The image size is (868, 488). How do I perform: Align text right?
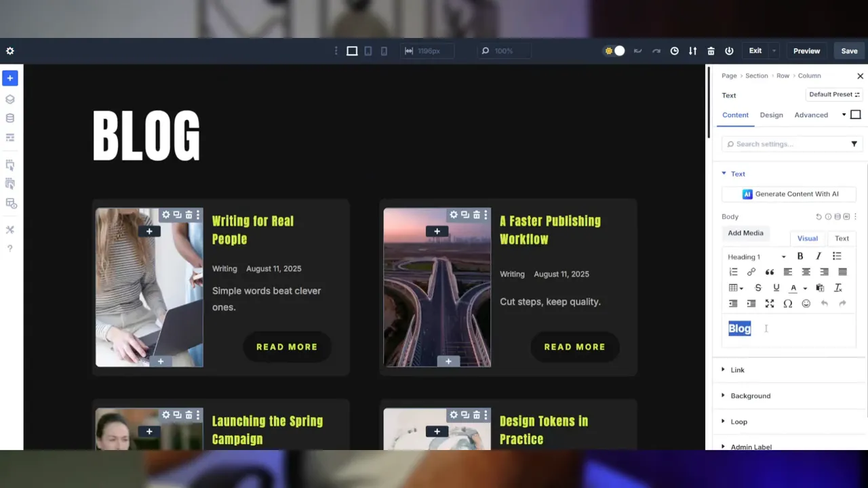(x=825, y=272)
